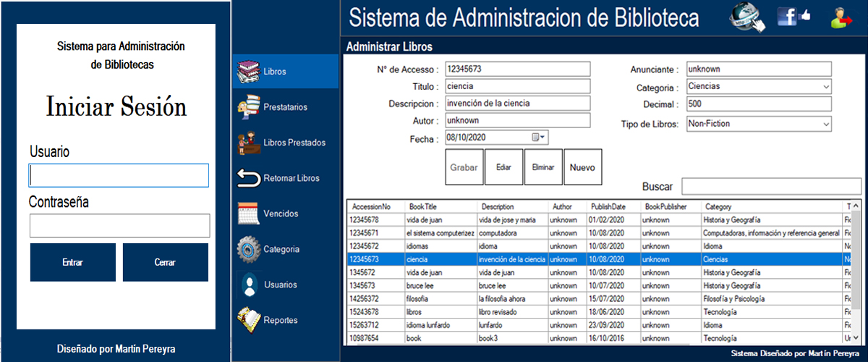Select the Vencidos menu label

point(281,214)
